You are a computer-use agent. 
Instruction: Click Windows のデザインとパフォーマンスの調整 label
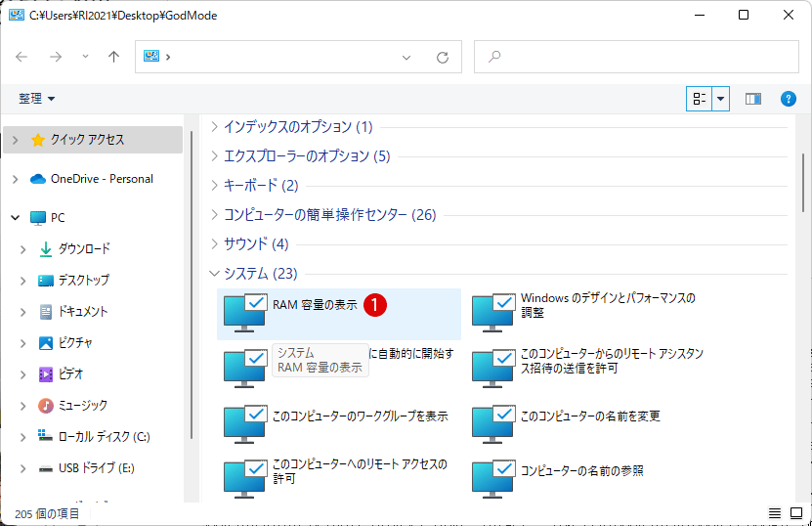coord(608,305)
